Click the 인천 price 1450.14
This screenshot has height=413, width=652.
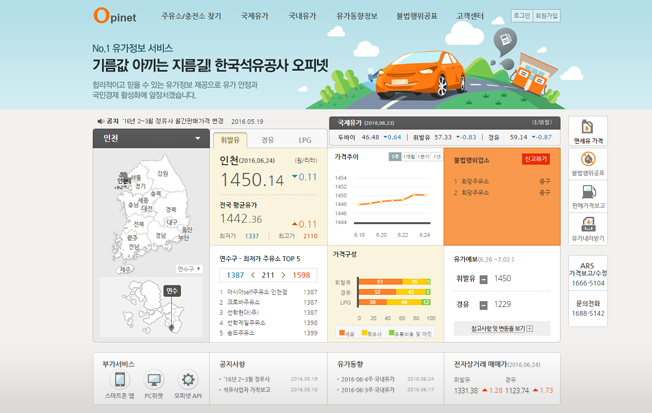point(252,180)
